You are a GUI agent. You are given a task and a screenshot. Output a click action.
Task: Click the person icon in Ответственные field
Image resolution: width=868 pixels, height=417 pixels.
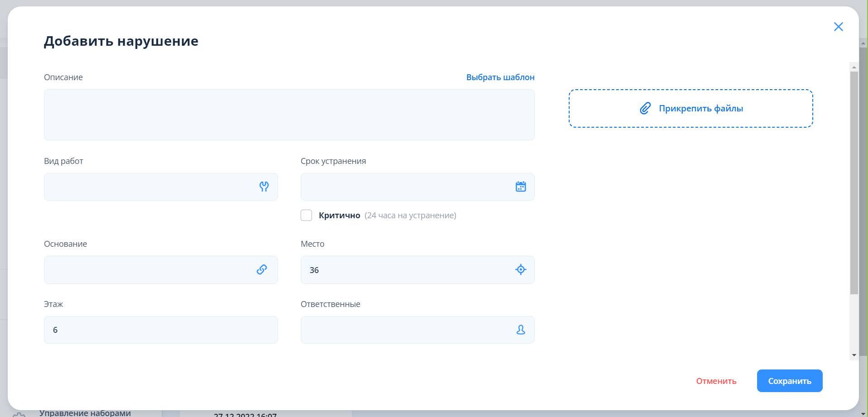click(521, 330)
